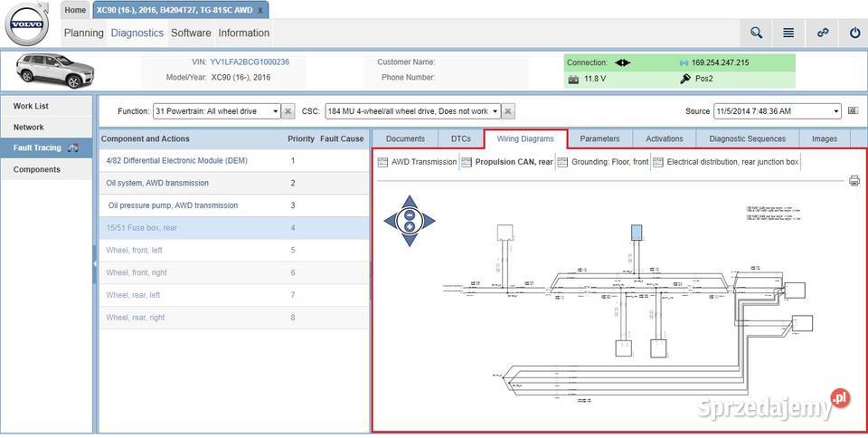Click the connection arrows status icon

tap(623, 62)
